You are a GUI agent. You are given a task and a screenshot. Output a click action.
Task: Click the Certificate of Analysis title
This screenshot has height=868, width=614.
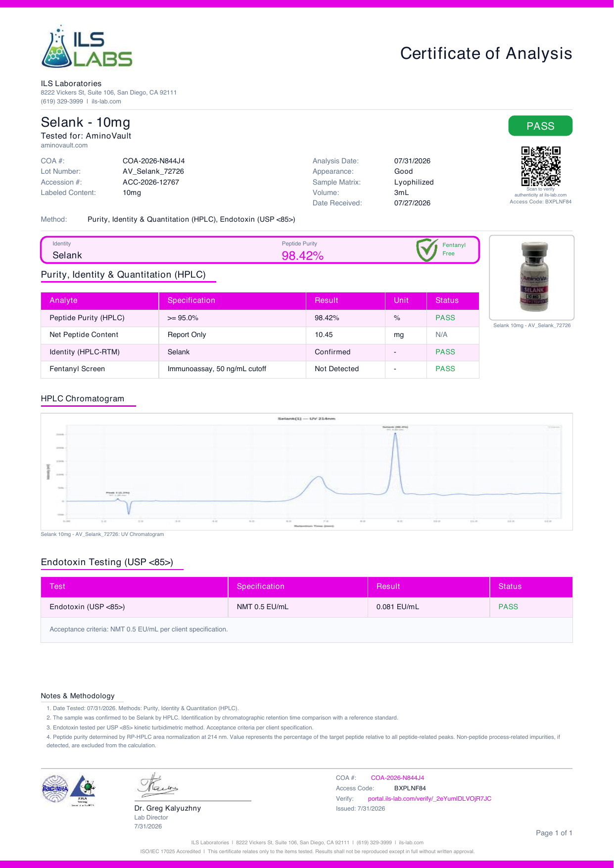[486, 53]
